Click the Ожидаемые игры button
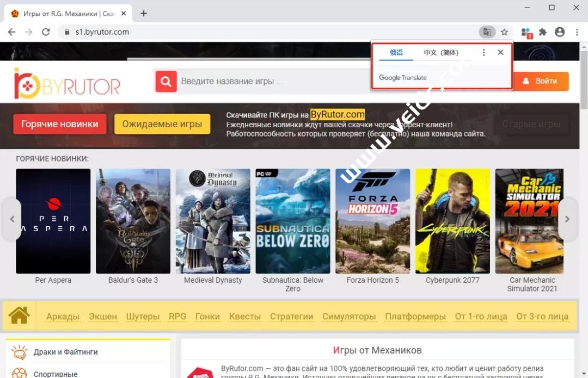The width and height of the screenshot is (588, 378). (x=162, y=124)
